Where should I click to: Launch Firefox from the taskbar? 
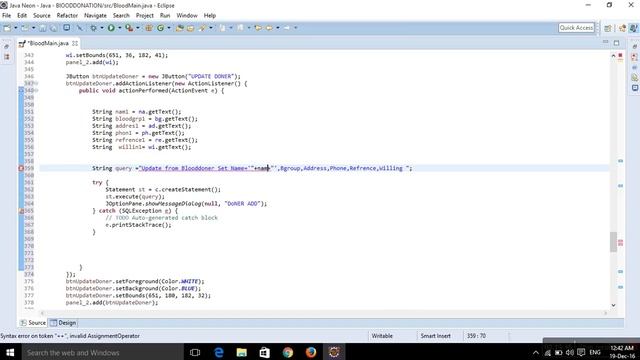(x=311, y=352)
